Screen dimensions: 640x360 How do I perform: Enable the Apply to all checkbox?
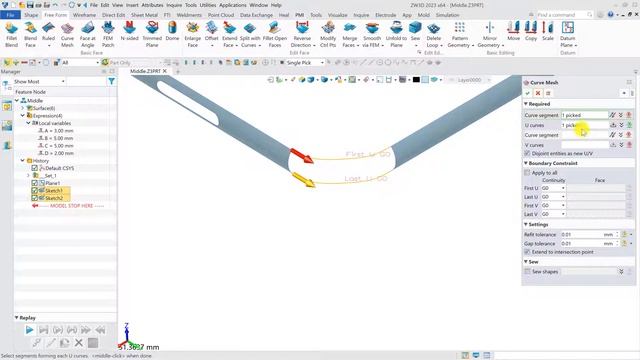coord(527,173)
